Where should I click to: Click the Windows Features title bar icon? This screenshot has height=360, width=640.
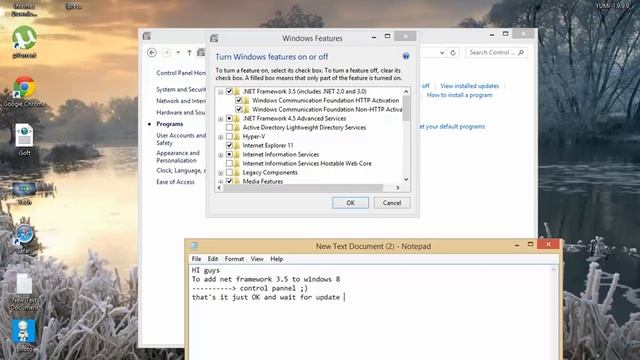214,38
